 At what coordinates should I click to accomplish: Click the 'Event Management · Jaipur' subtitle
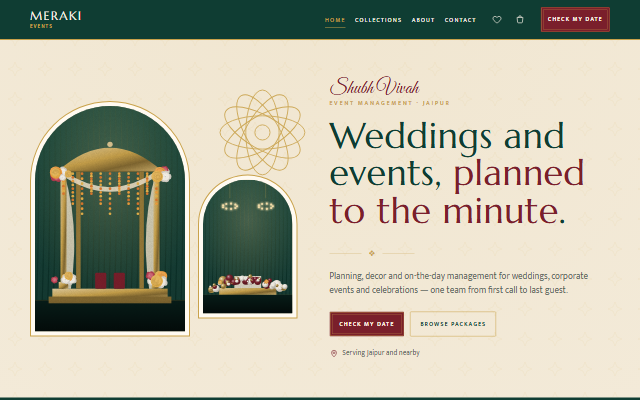pyautogui.click(x=389, y=103)
